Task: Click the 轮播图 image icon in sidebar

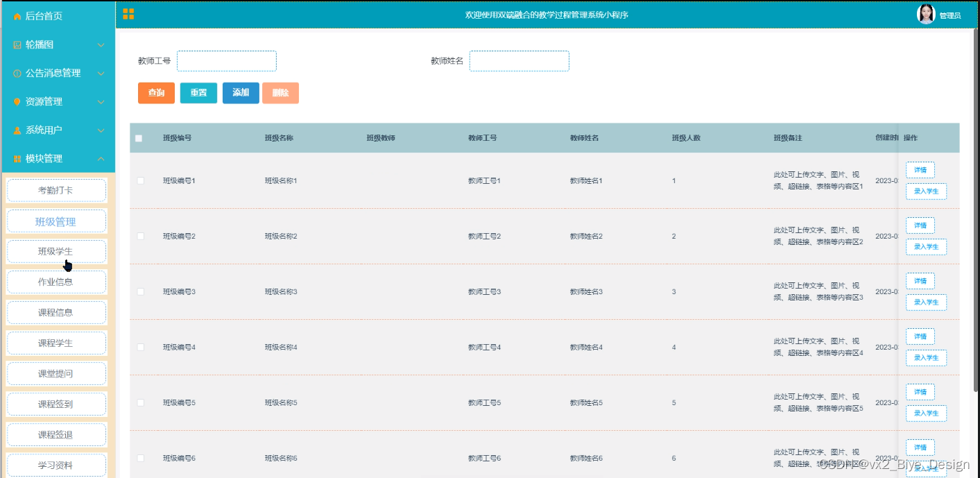Action: click(x=17, y=44)
